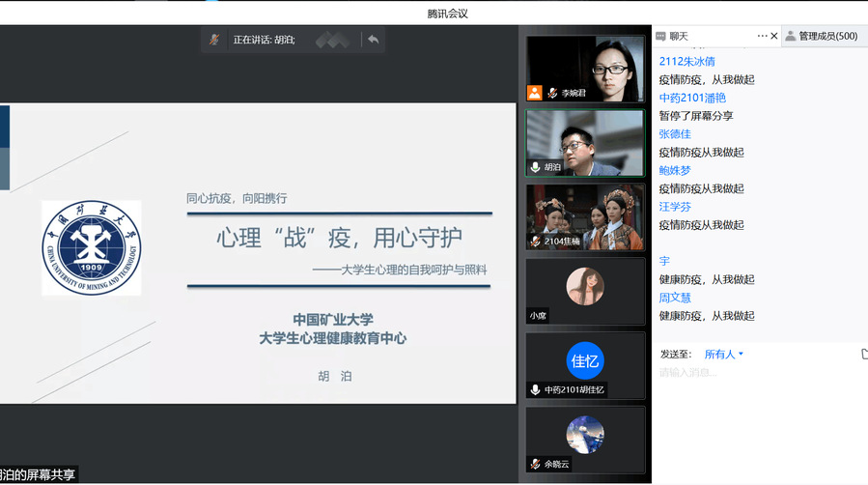This screenshot has height=485, width=868.
Task: Click the microphone icon on 中药2101胡佳忆's tile
Action: 535,390
